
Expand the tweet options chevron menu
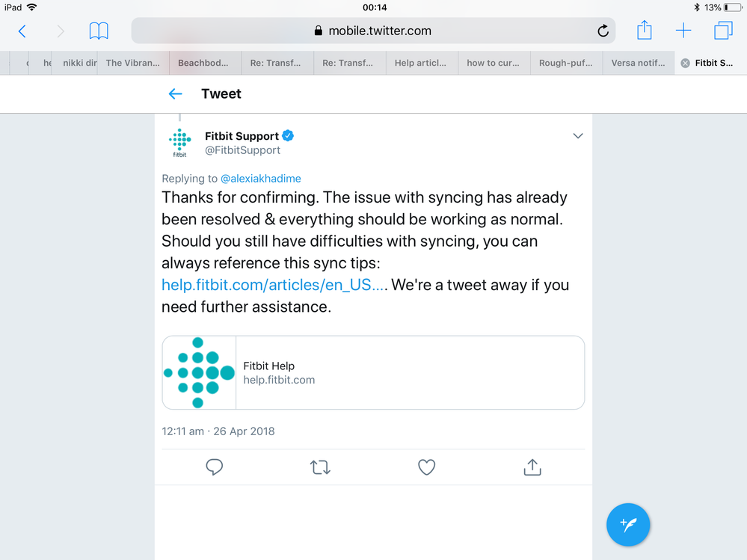(x=577, y=136)
